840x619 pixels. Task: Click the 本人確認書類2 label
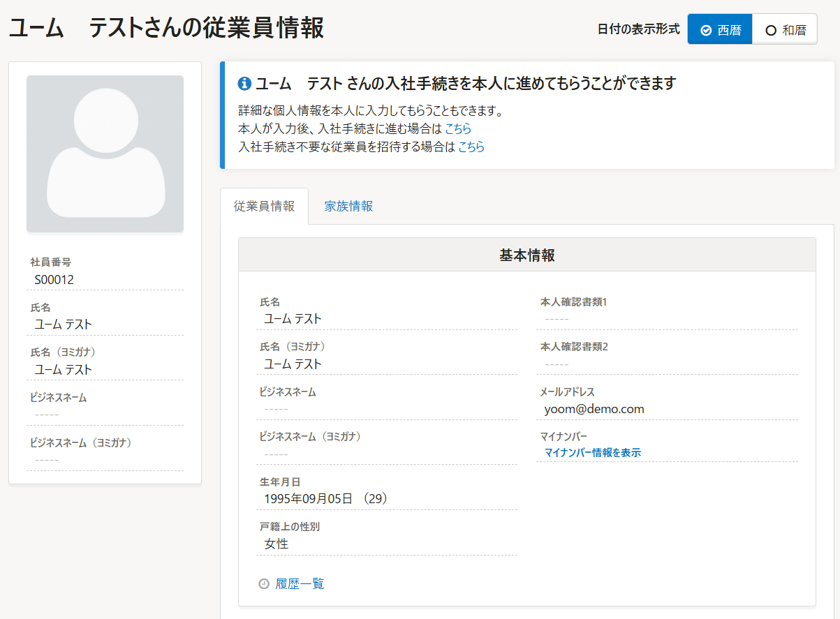pos(573,347)
